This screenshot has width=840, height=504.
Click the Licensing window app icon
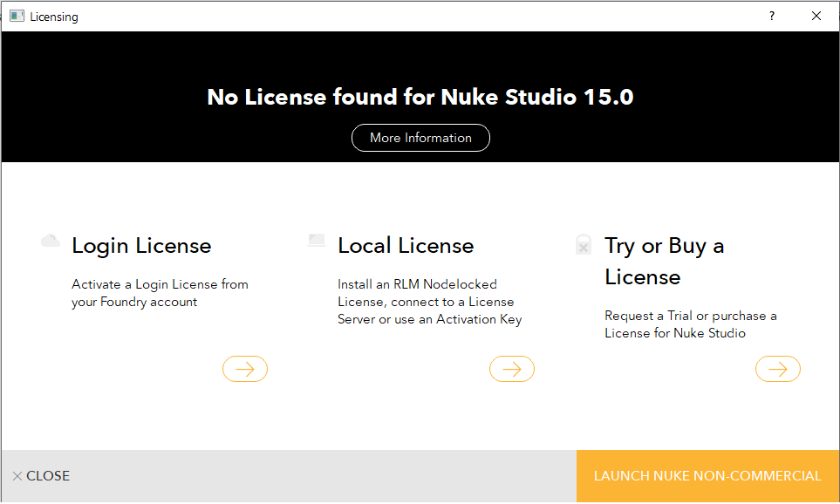[x=17, y=16]
